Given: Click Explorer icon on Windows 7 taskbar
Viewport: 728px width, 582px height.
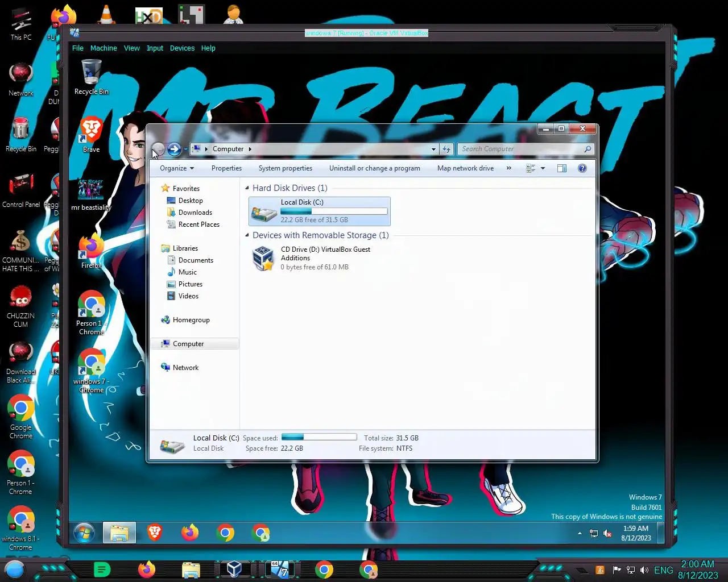Looking at the screenshot, I should click(x=119, y=533).
